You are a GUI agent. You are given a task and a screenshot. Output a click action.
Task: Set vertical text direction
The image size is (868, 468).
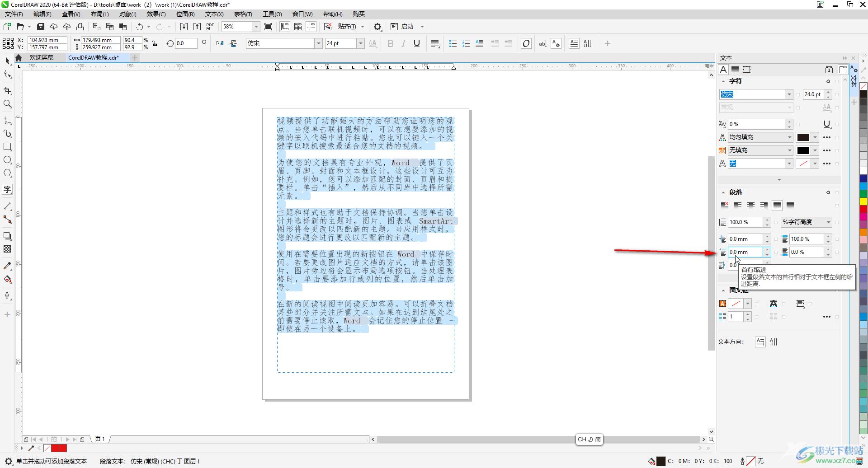pos(774,342)
